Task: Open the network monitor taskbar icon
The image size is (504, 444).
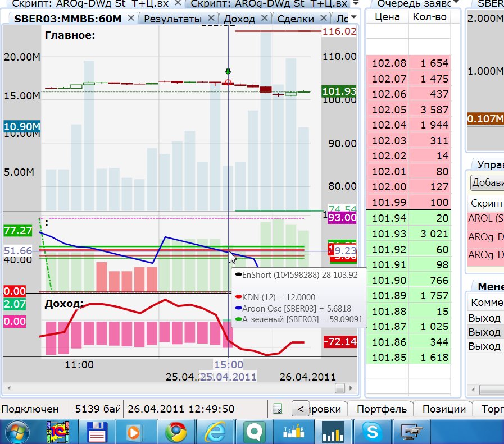Action: (x=412, y=432)
